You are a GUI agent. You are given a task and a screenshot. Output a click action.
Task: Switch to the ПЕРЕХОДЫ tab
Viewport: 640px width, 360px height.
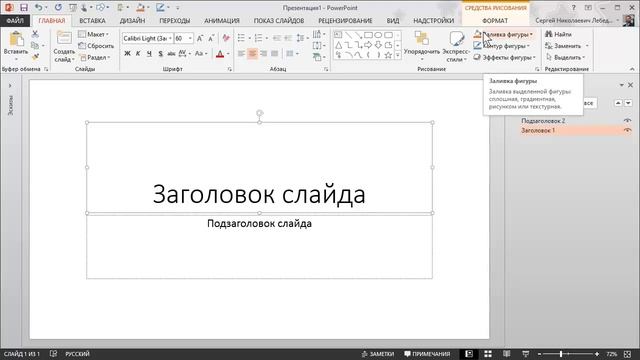[175, 20]
